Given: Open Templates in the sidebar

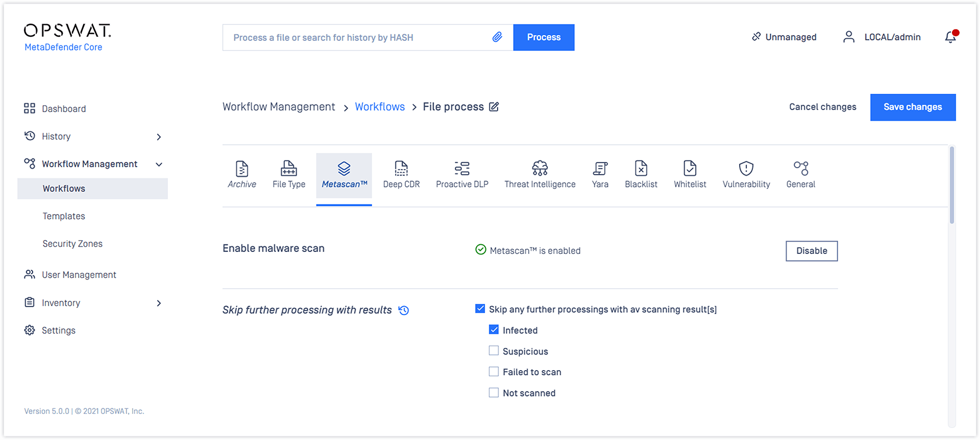Looking at the screenshot, I should click(x=64, y=216).
